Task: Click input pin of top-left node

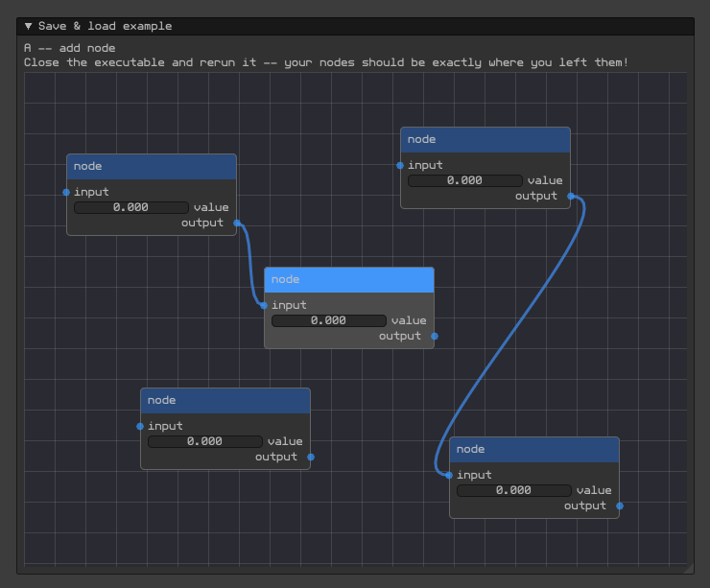Action: (66, 193)
